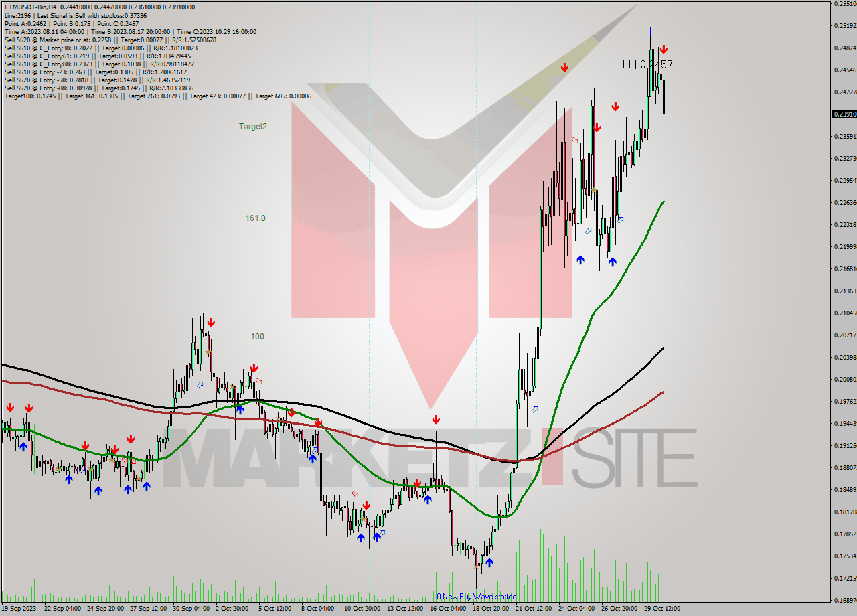Click the '27 Sep 12:00' time axis label
Viewport: 857px width, 616px height.
[149, 609]
